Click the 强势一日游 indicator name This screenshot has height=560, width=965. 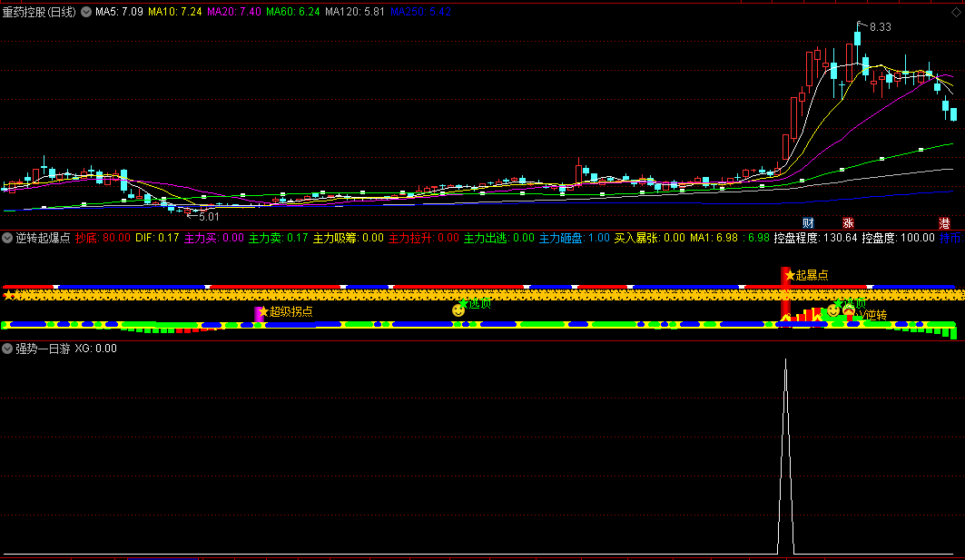43,349
